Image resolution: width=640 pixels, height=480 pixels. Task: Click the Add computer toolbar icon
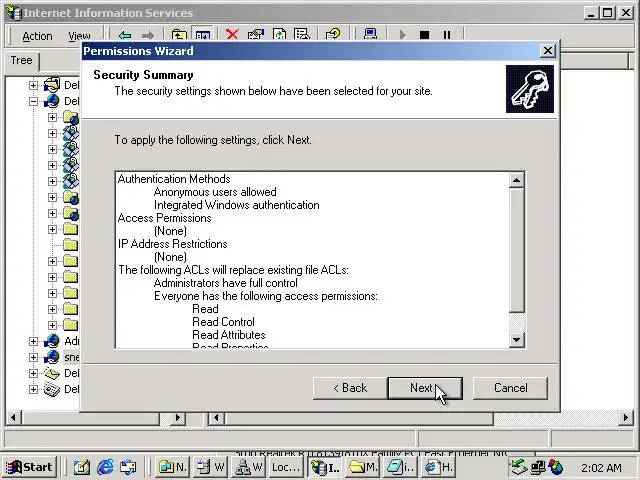point(370,35)
